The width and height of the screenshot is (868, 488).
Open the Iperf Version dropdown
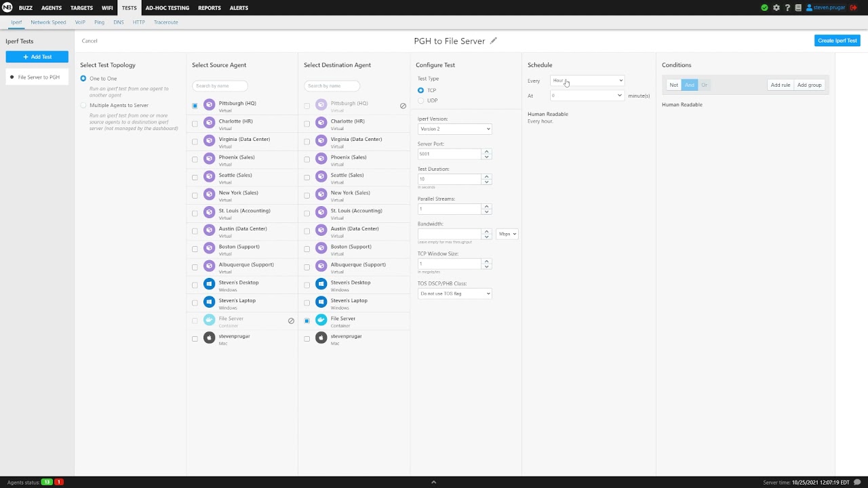[x=454, y=129]
